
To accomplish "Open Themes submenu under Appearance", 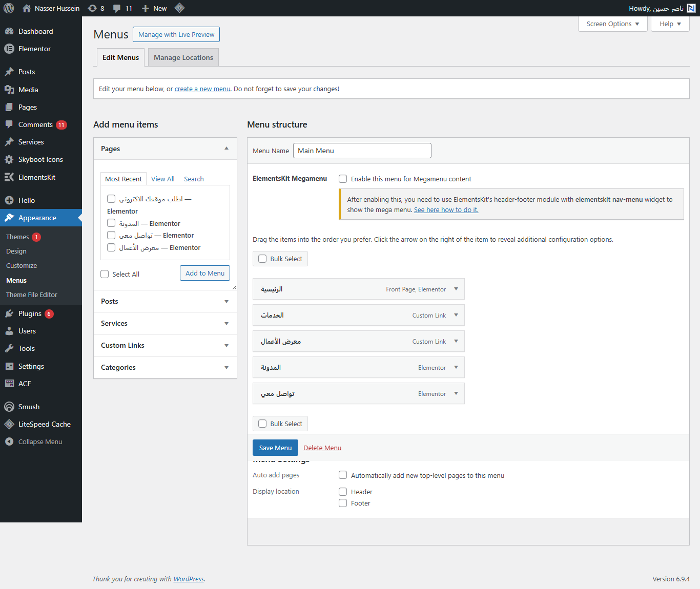I will click(x=17, y=237).
